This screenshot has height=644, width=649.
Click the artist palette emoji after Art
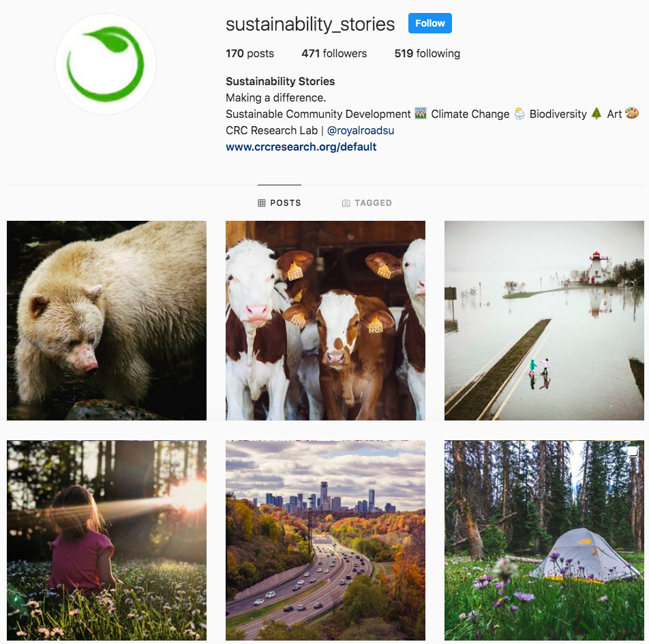tap(632, 113)
